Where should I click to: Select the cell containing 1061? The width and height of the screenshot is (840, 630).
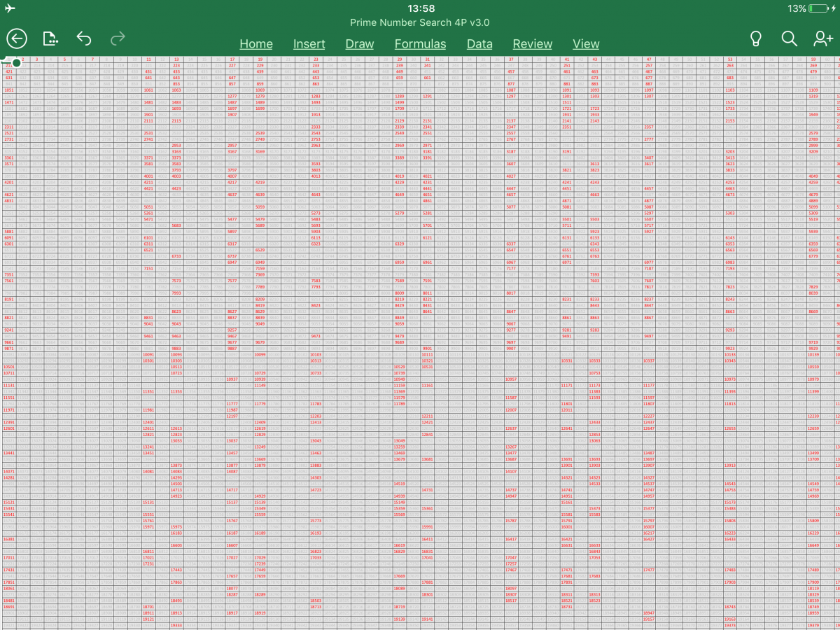click(148, 90)
